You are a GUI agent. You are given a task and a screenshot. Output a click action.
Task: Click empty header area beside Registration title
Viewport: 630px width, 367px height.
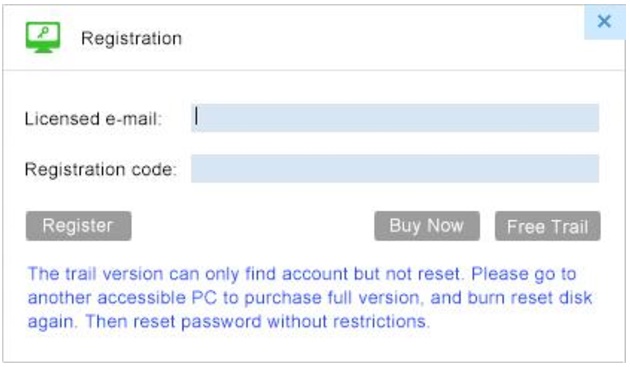(x=382, y=38)
